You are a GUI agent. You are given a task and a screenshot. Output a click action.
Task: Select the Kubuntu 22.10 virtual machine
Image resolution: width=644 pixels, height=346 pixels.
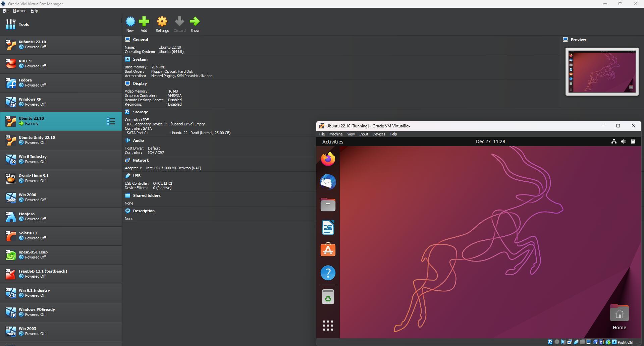61,45
